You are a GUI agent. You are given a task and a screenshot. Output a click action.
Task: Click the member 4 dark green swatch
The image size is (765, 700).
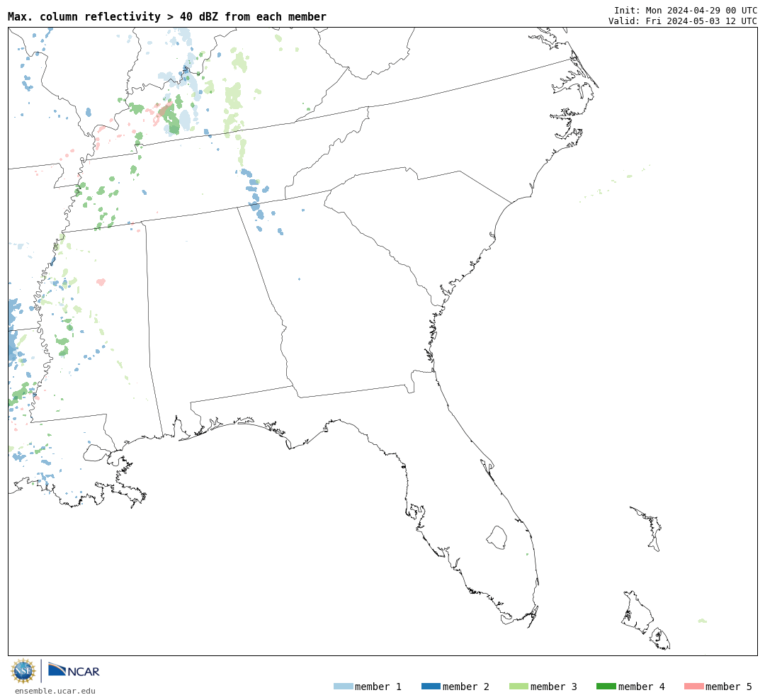606,687
